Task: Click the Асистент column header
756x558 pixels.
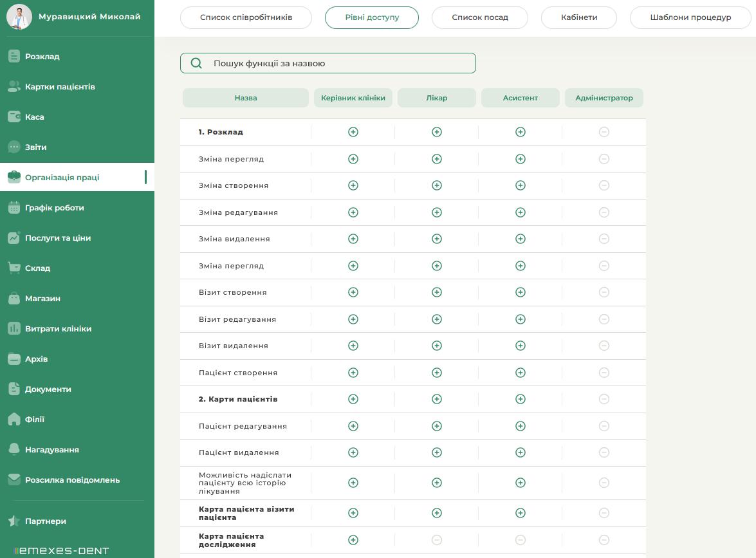Action: point(521,98)
